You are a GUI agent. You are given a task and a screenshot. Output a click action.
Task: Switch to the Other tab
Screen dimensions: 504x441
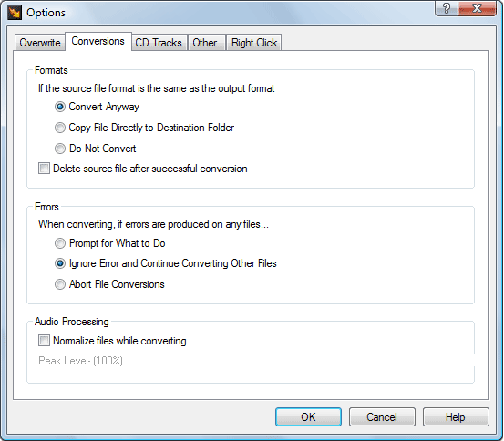[205, 43]
